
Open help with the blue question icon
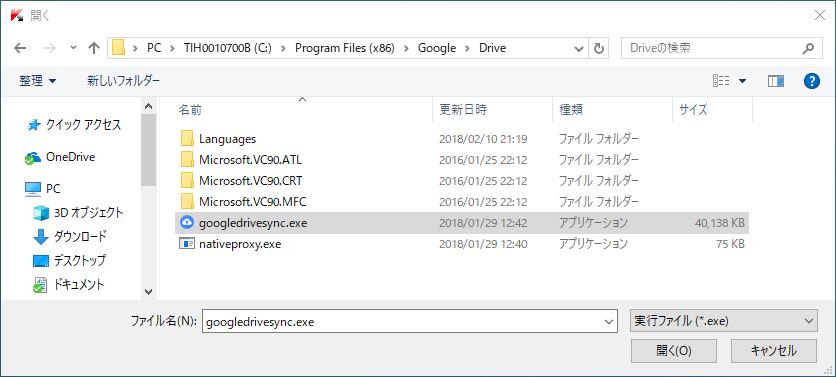coord(811,81)
